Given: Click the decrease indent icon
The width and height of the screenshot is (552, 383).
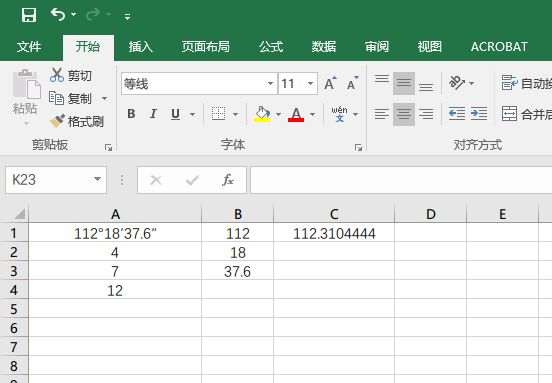Looking at the screenshot, I should pos(457,114).
